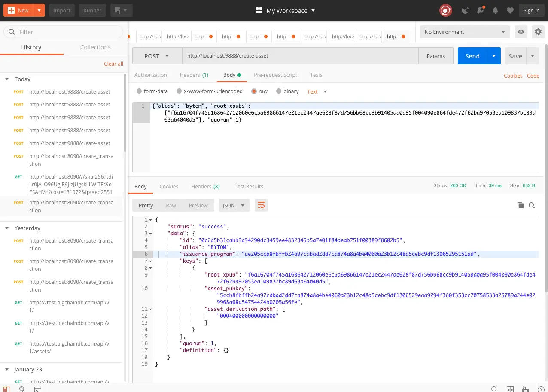Open the JSON response format dropdown
The width and height of the screenshot is (548, 392).
coord(234,205)
